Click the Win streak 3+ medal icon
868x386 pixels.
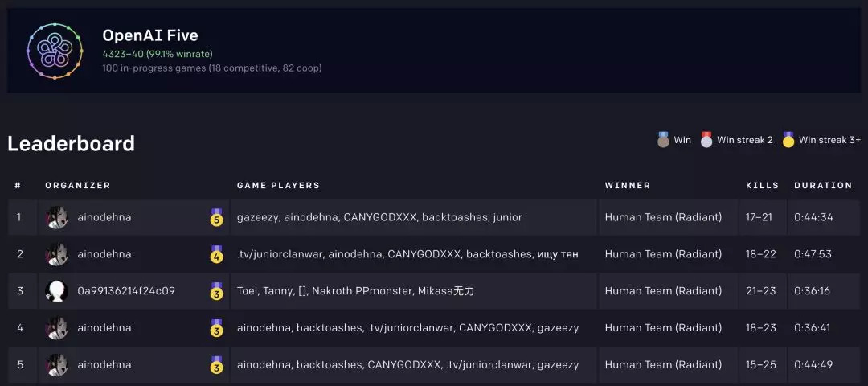(788, 140)
